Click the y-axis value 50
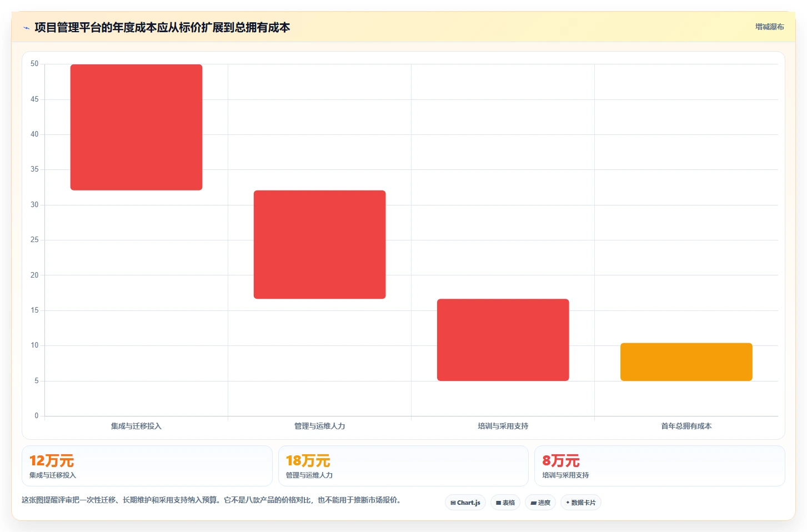 click(34, 64)
